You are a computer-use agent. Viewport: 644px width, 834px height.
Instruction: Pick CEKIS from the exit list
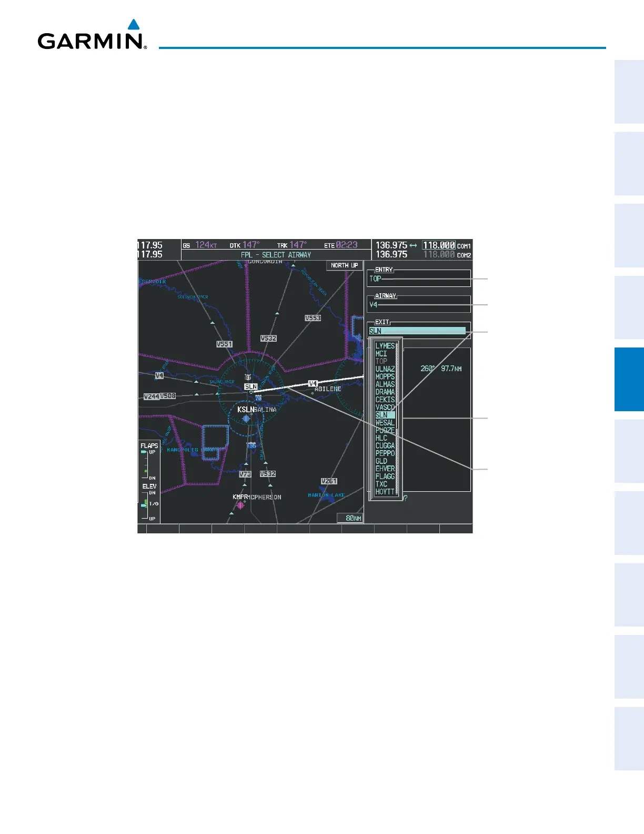(x=385, y=400)
